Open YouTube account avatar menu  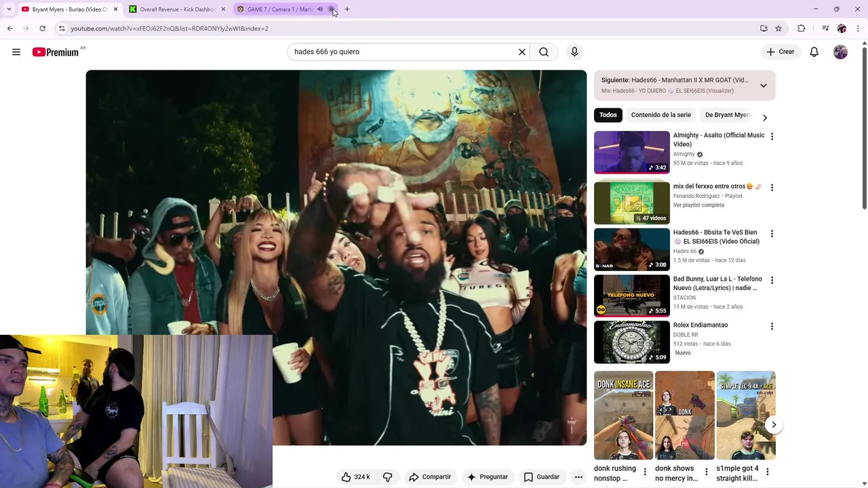tap(840, 52)
